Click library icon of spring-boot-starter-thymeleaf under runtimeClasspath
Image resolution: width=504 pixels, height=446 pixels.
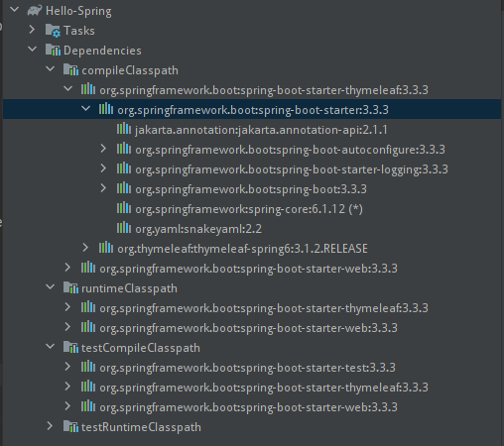point(88,307)
